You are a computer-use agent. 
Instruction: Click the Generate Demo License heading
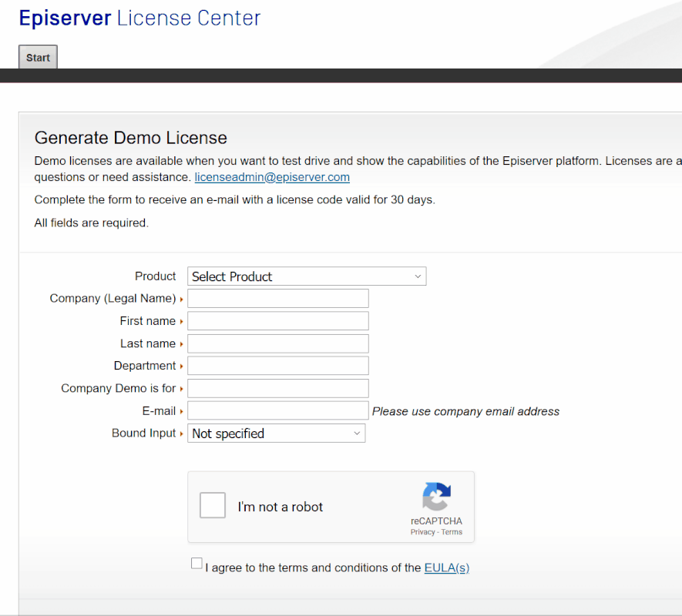[x=130, y=138]
